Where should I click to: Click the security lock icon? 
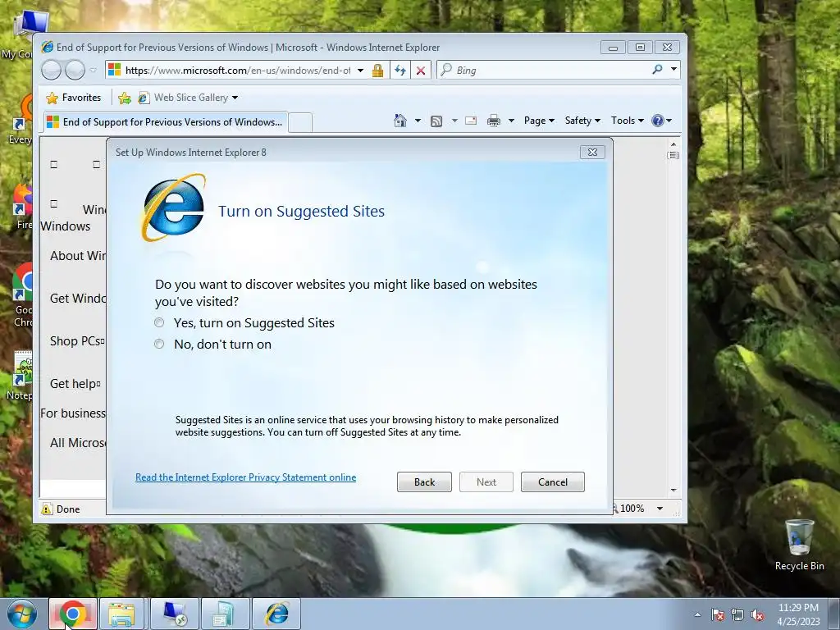377,71
